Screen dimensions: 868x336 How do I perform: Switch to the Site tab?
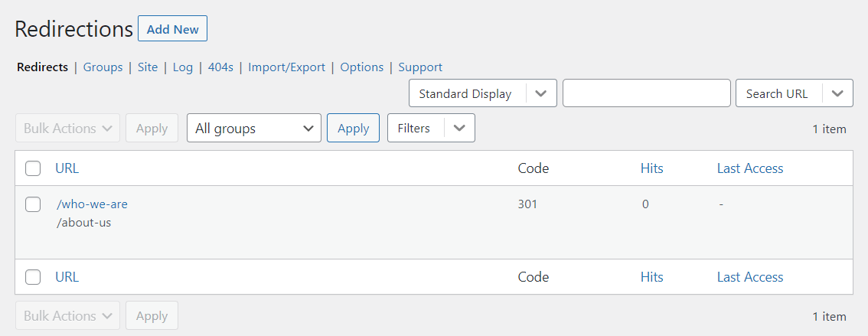(x=148, y=67)
